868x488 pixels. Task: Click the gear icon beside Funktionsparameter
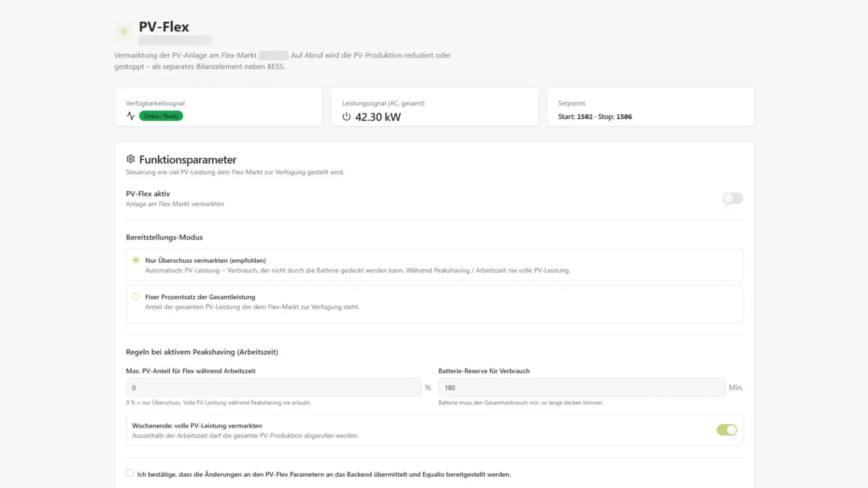click(x=131, y=159)
